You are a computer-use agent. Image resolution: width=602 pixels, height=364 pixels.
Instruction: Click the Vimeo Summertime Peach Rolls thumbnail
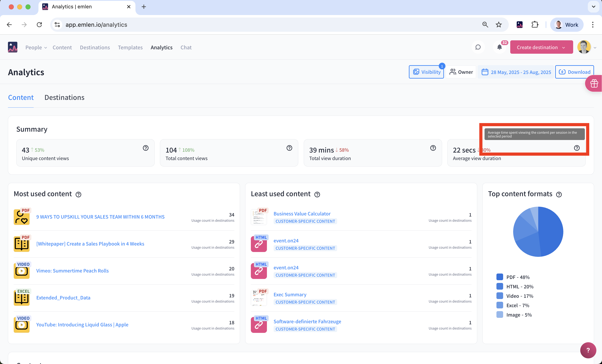[22, 271]
